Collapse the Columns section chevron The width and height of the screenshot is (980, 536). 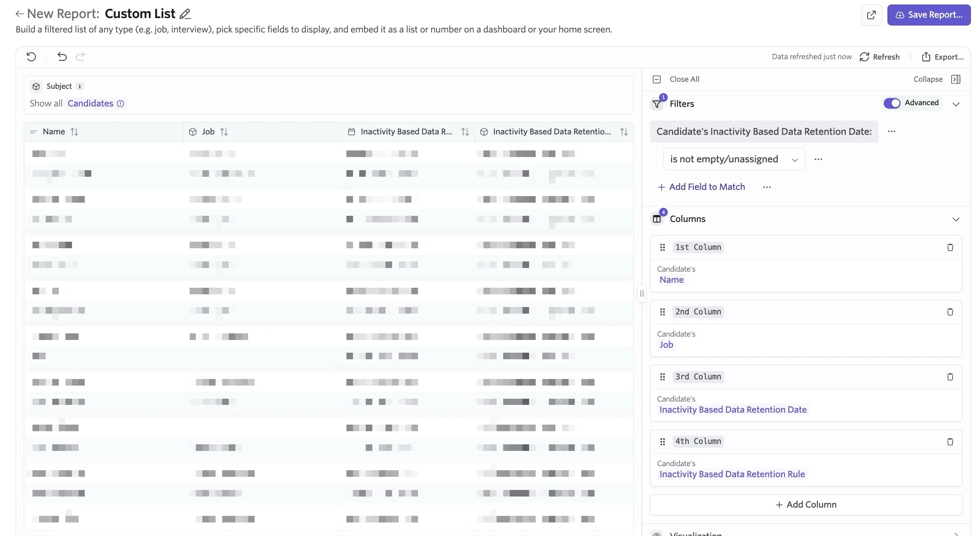click(x=956, y=219)
